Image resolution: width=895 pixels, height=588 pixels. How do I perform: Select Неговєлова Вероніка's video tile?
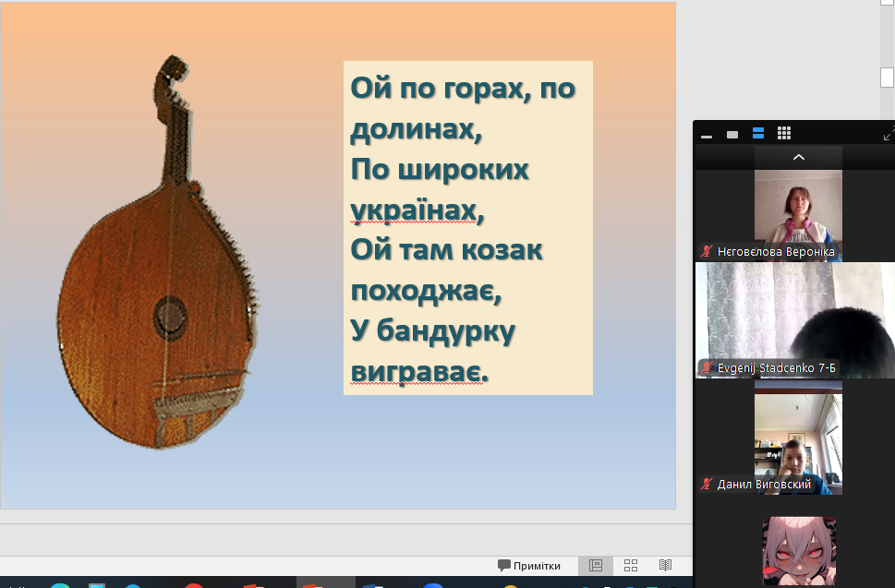(x=798, y=215)
